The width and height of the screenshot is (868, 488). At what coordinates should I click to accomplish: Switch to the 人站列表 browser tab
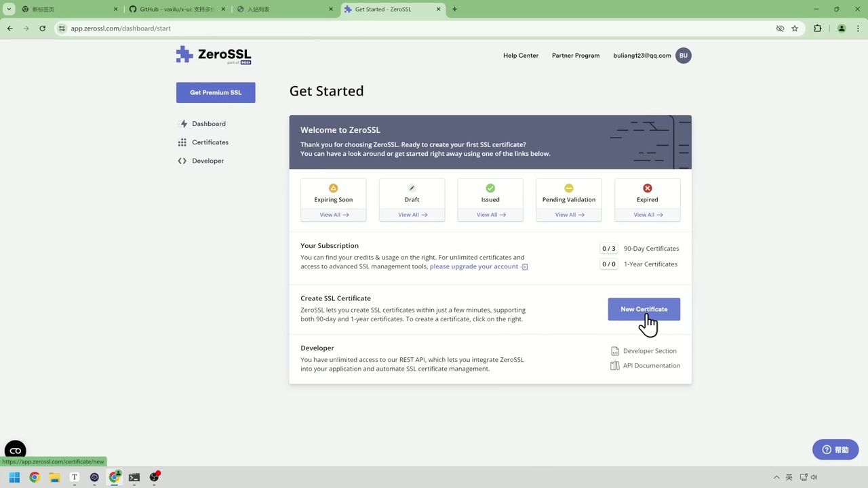tap(273, 9)
